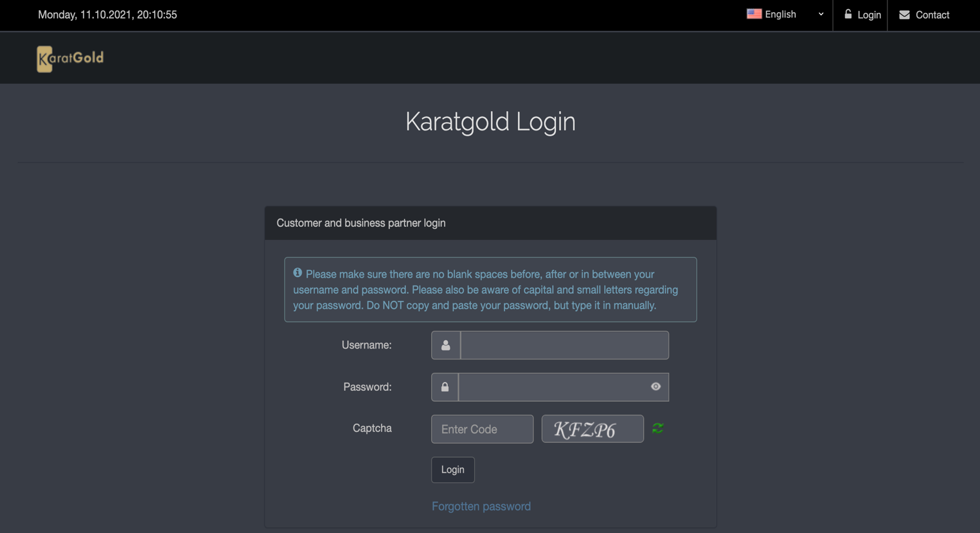Click the US flag icon
The height and width of the screenshot is (533, 980).
click(754, 14)
